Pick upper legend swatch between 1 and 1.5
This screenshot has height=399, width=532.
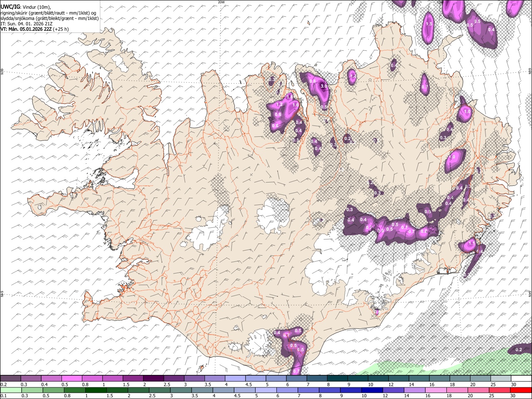tap(113, 379)
